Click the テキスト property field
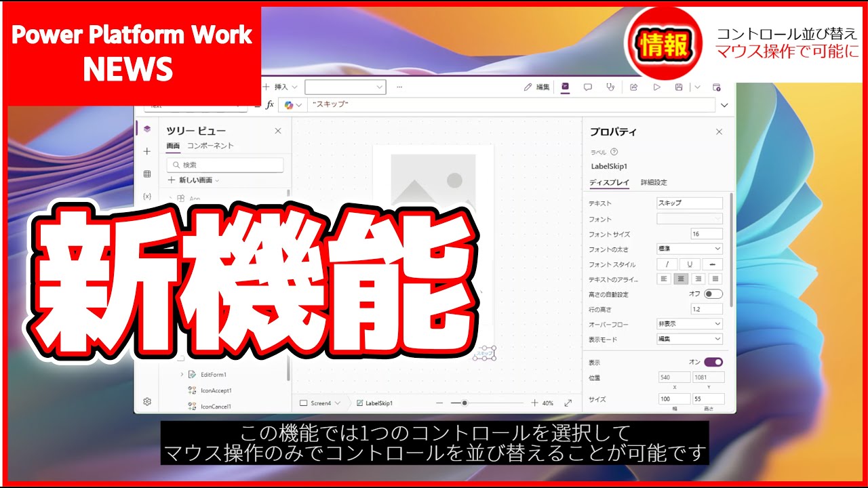Screen dimensions: 868x488 (x=690, y=203)
